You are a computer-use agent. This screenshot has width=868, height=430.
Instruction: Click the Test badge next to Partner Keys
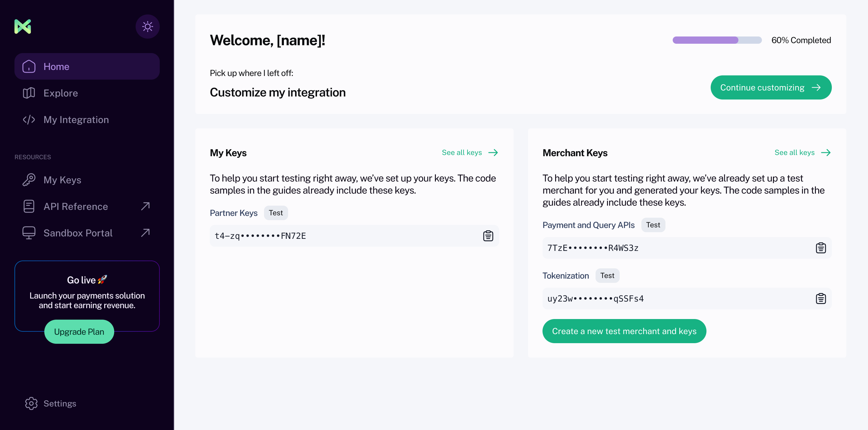[276, 213]
